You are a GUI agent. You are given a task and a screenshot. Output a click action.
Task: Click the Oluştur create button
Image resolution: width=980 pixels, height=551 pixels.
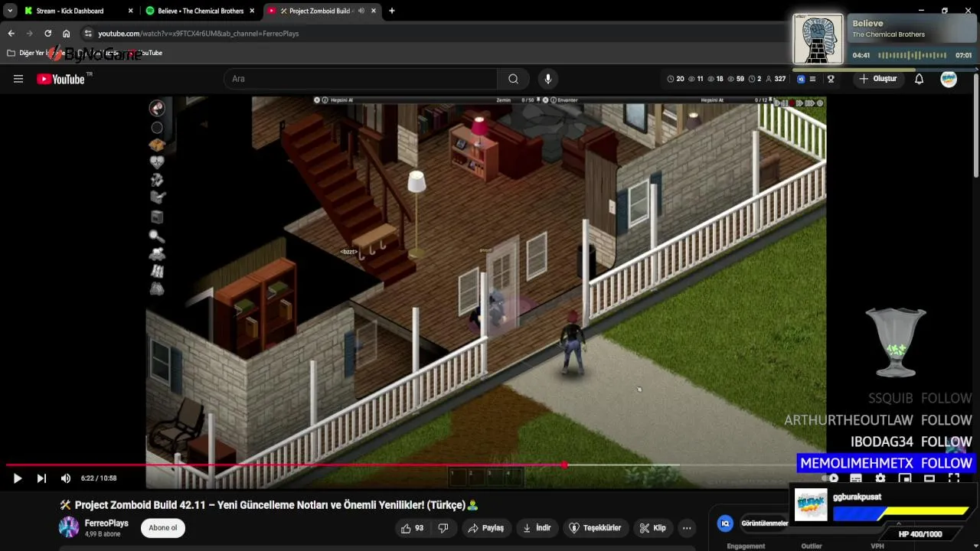(877, 79)
